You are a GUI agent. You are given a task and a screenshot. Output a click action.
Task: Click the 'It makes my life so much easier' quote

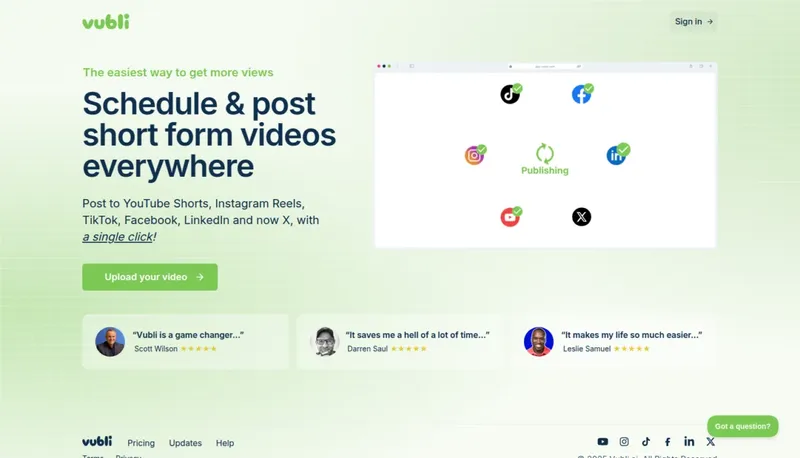632,335
